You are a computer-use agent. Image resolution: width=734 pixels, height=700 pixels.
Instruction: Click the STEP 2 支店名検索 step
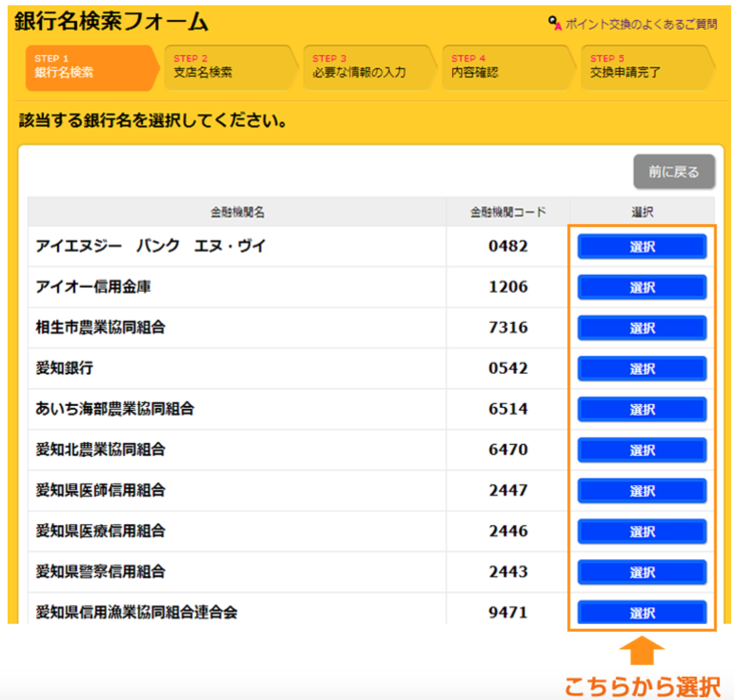pyautogui.click(x=231, y=68)
